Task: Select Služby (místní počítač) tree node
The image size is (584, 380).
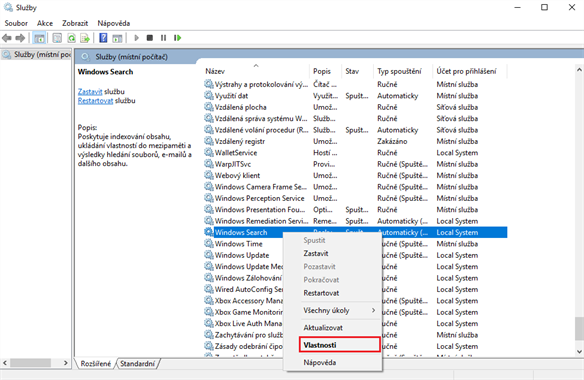Action: coord(36,54)
